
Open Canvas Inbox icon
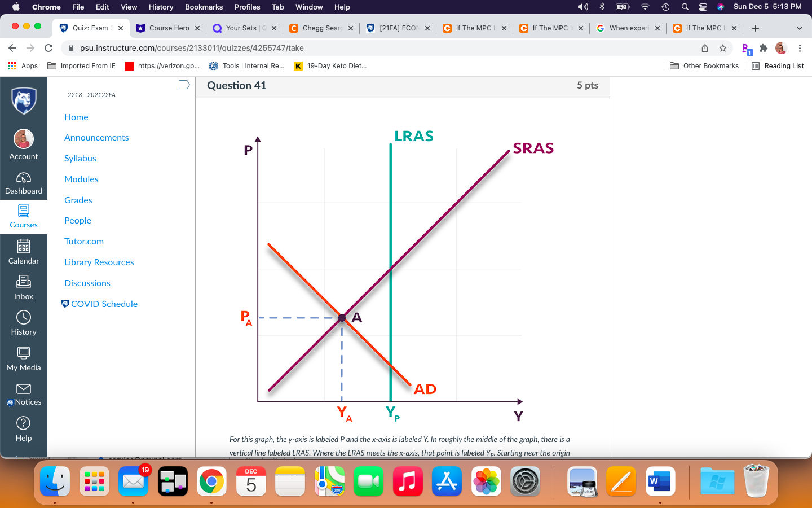click(x=24, y=282)
